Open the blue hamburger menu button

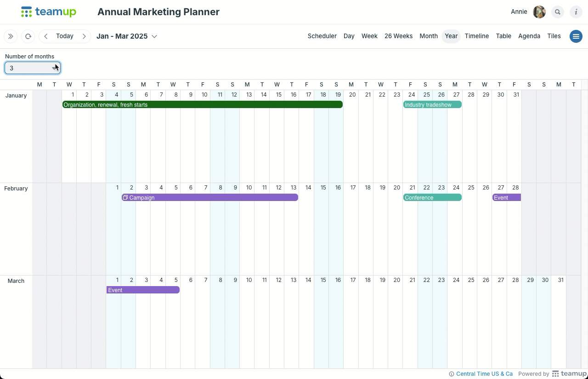tap(576, 36)
